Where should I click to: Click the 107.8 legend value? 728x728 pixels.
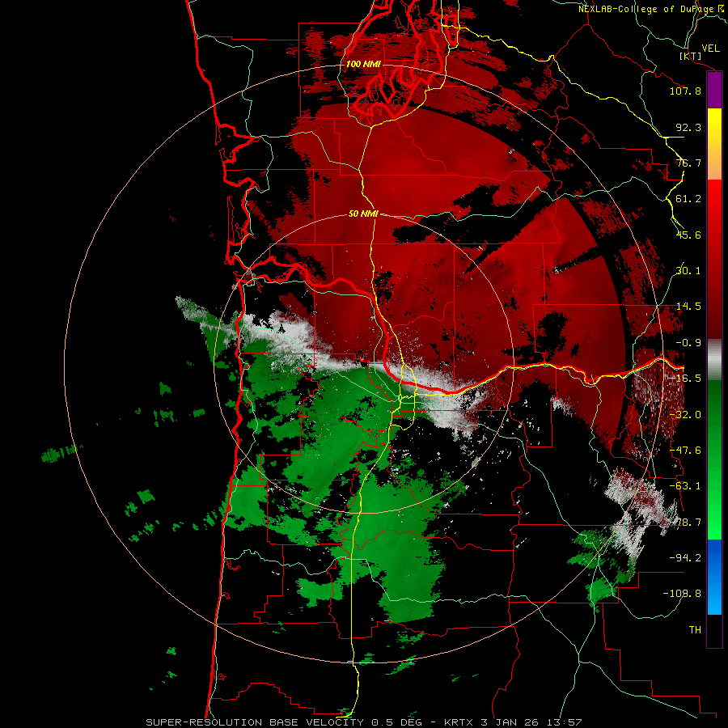point(685,91)
